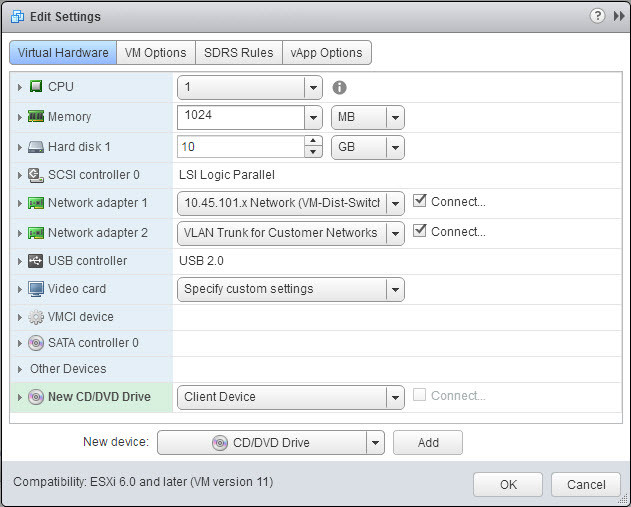The height and width of the screenshot is (507, 631).
Task: Click the Video card monitor icon
Action: pos(36,289)
